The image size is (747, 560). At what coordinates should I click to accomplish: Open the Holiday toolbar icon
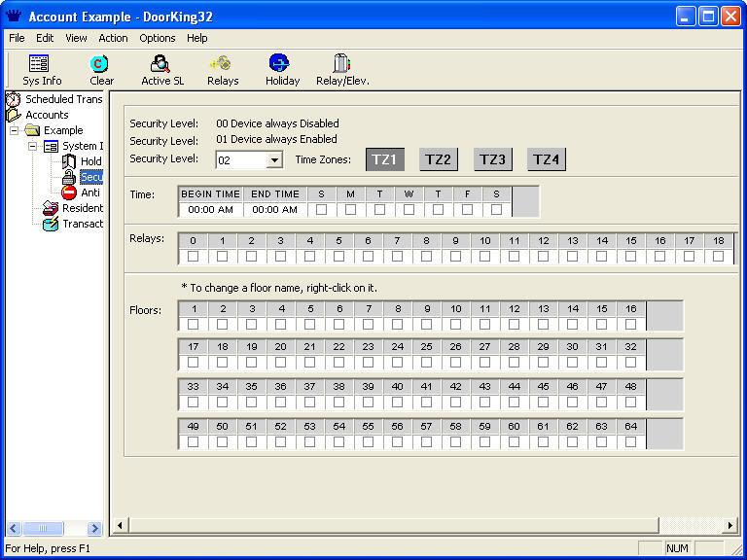tap(279, 63)
